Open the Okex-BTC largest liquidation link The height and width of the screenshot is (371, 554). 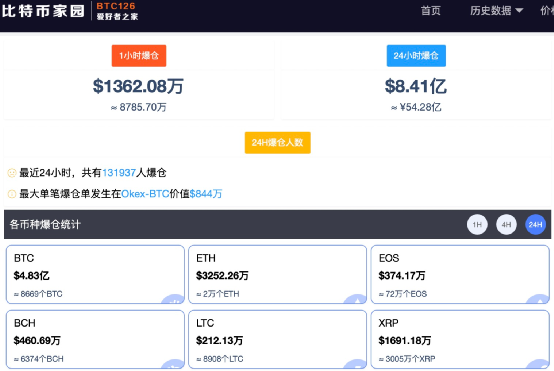point(145,194)
